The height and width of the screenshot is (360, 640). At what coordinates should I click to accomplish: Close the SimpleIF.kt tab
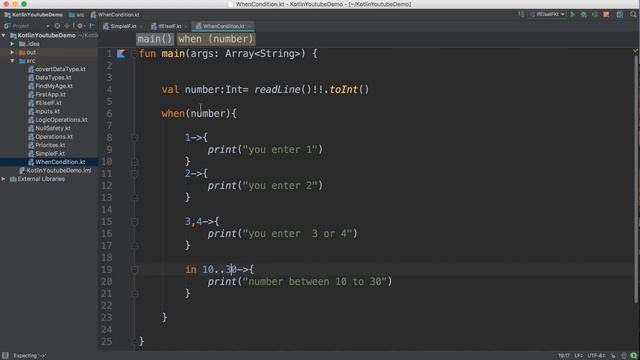pyautogui.click(x=141, y=26)
